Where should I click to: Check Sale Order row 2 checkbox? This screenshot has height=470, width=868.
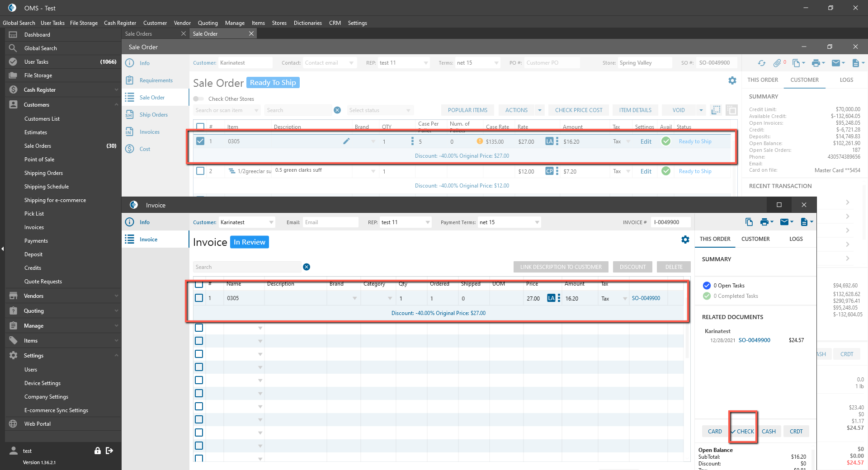click(200, 171)
